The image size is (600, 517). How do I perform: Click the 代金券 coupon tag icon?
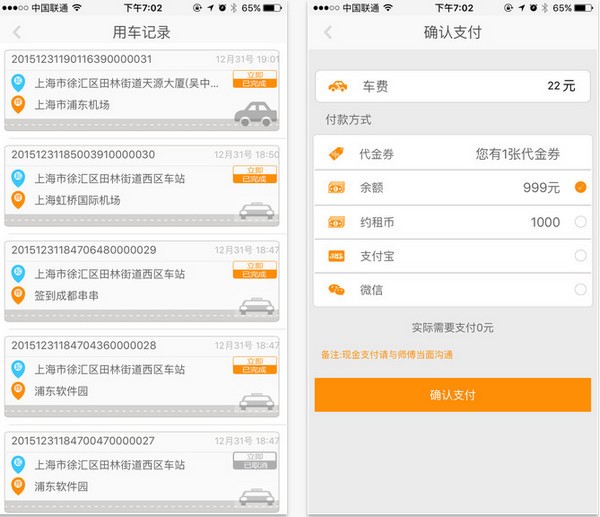coord(336,154)
